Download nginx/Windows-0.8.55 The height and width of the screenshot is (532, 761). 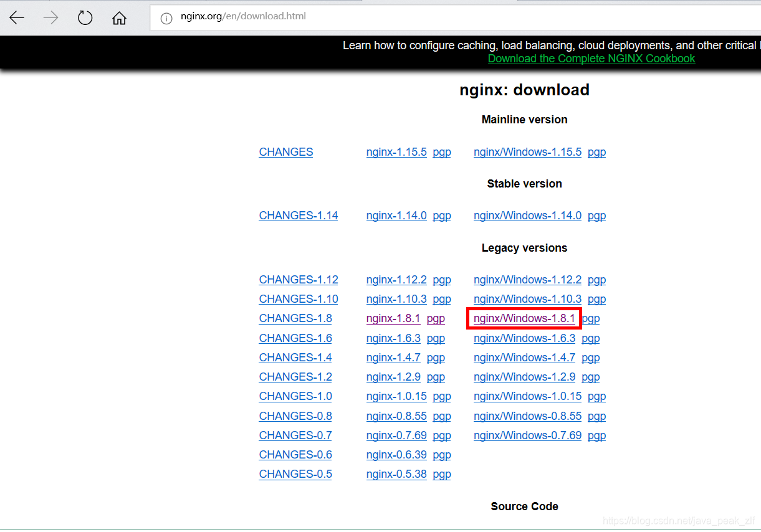tap(527, 416)
